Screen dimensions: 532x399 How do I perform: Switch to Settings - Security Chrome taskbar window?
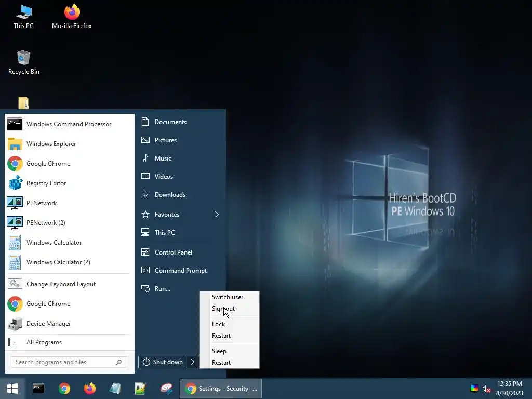[x=220, y=389]
